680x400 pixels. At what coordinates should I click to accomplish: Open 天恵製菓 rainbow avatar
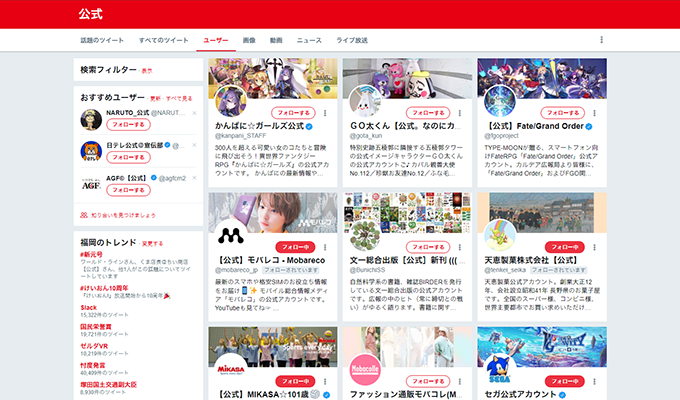pos(500,236)
